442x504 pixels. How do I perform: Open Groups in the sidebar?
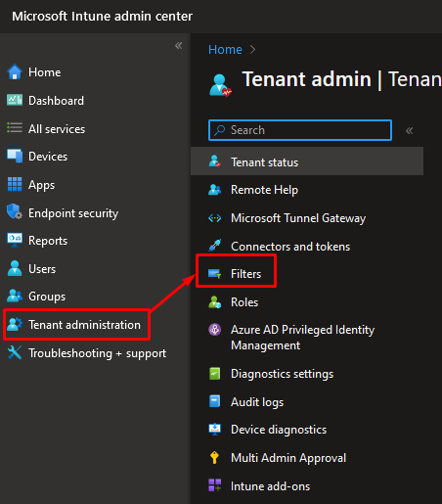(x=47, y=297)
